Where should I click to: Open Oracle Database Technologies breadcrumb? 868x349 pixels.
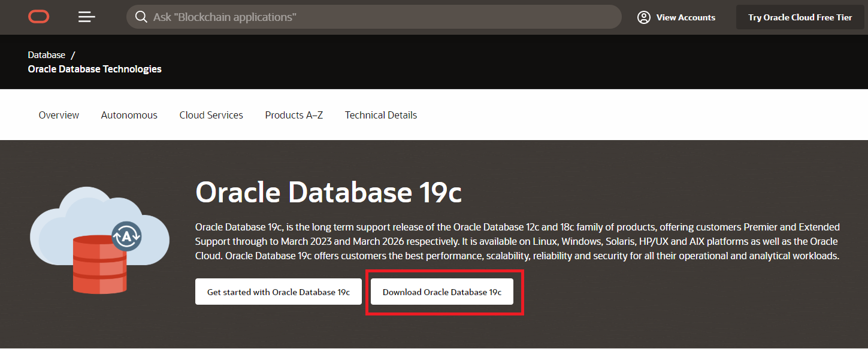(x=95, y=69)
